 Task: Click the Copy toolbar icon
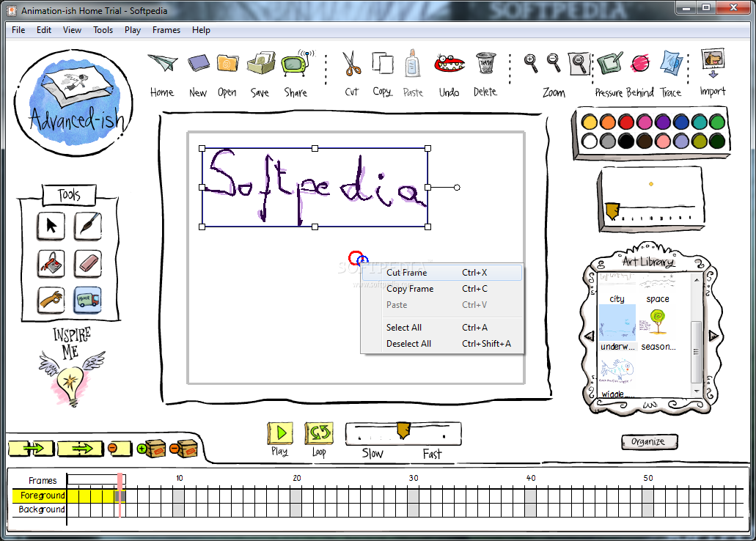point(382,63)
